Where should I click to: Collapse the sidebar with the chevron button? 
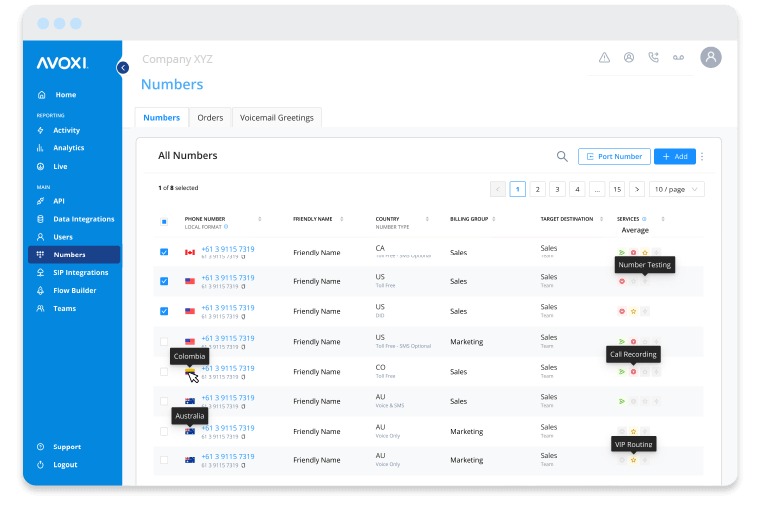click(123, 67)
